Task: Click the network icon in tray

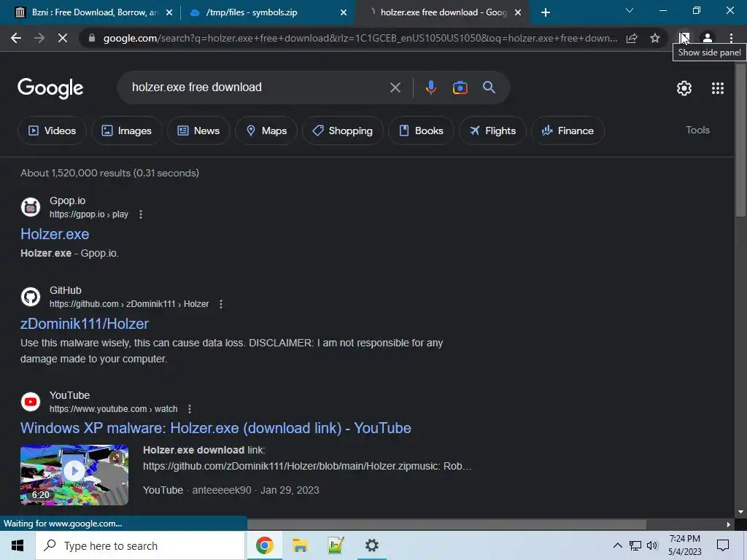Action: coord(635,545)
